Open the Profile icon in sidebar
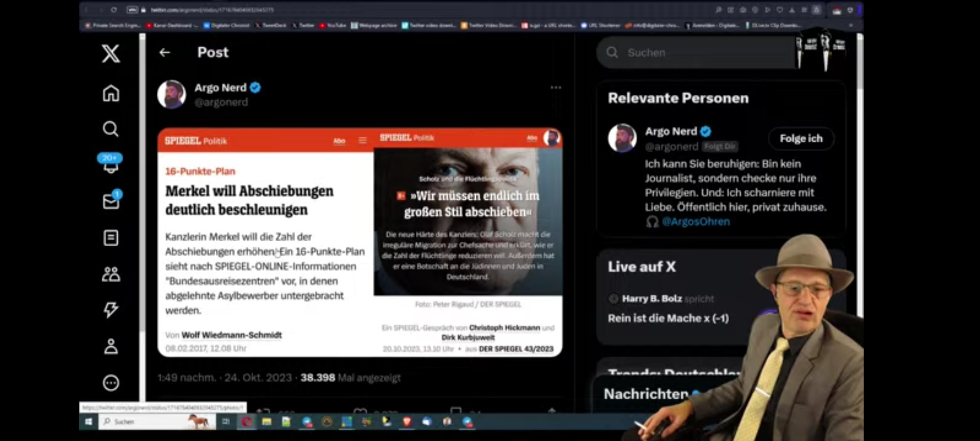980x441 pixels. [x=111, y=346]
